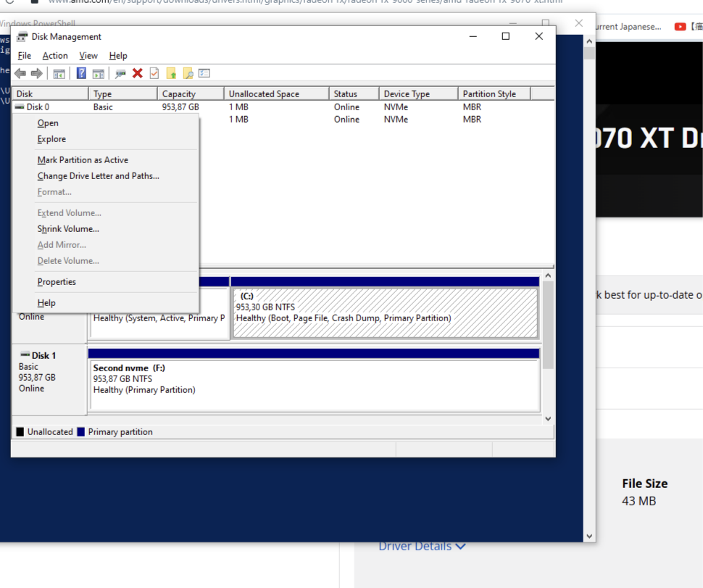Screen dimensions: 703x588
Task: Sort by the Status column header
Action: coord(354,94)
